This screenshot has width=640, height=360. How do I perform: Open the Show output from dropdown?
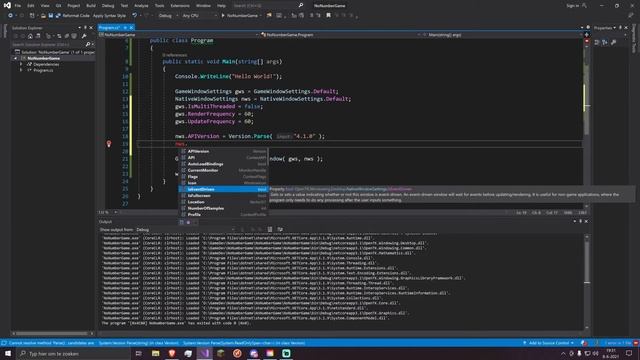tap(186, 229)
